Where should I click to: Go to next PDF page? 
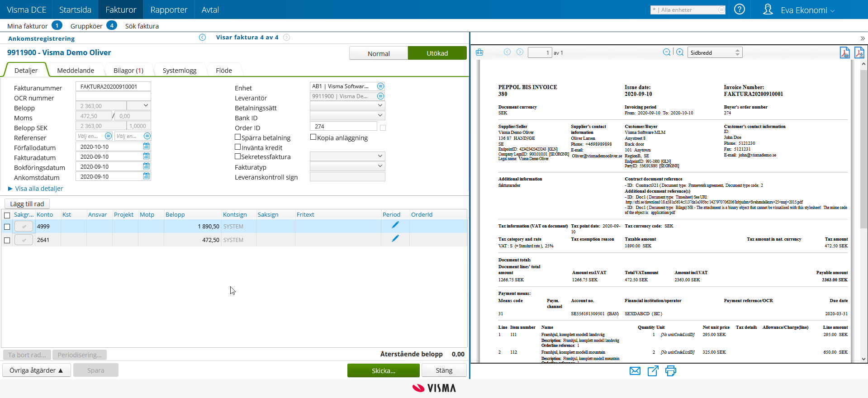click(x=520, y=52)
